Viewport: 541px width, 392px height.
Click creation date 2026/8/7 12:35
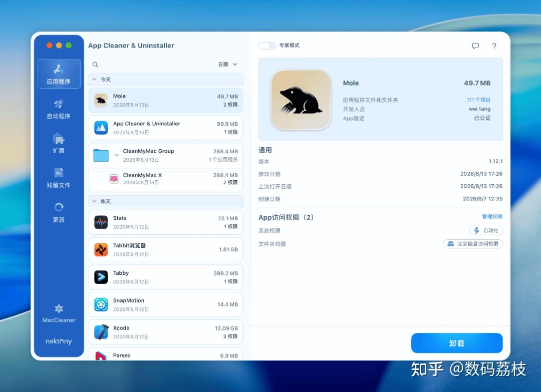(482, 199)
